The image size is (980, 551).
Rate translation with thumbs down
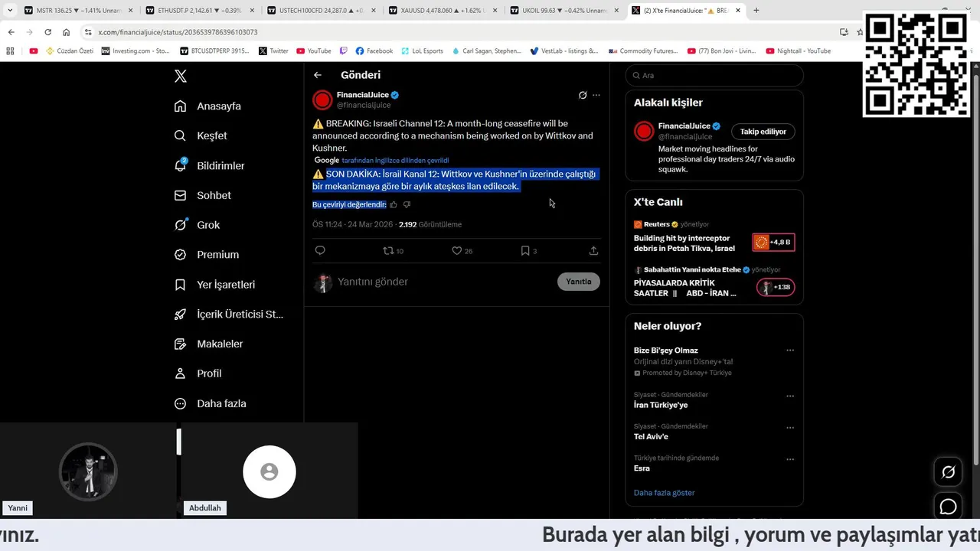(407, 204)
